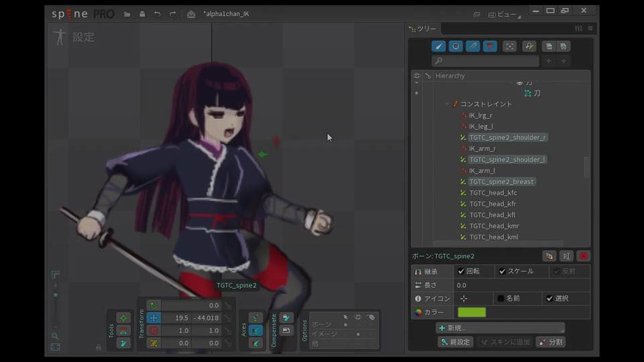Redo action with the redo arrow
This screenshot has width=644, height=362.
click(172, 14)
